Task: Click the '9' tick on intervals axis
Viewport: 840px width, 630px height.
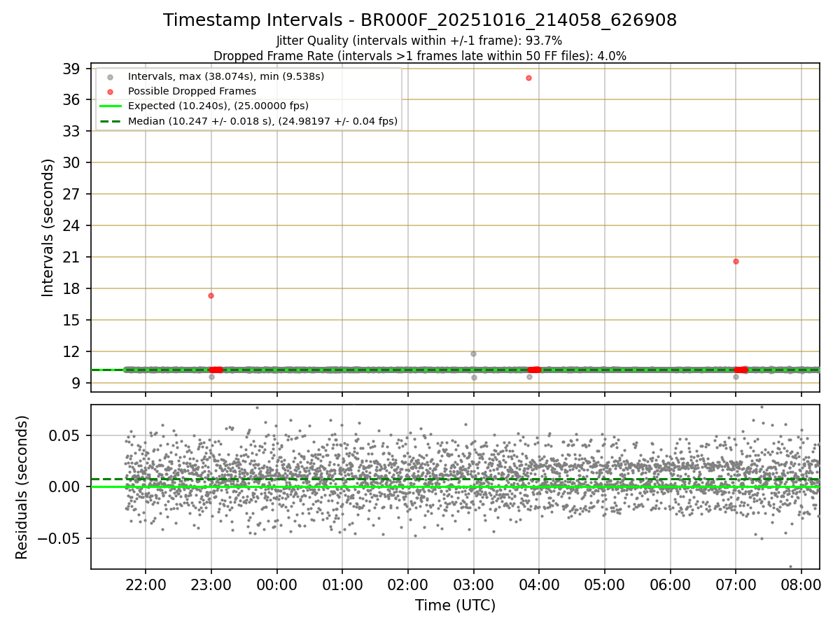Action: [75, 384]
